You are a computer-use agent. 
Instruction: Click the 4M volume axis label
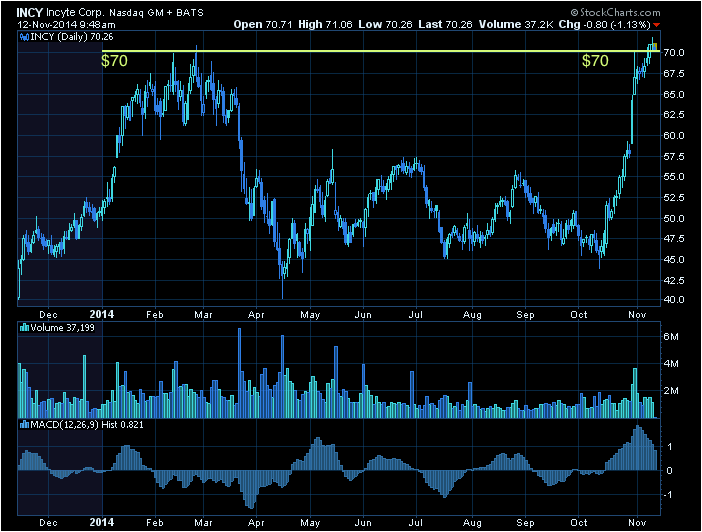pyautogui.click(x=671, y=364)
